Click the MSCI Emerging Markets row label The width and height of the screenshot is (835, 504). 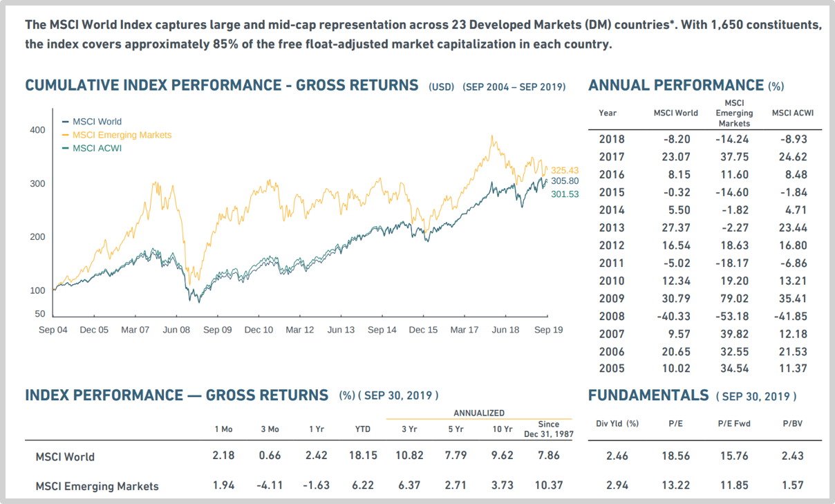[x=97, y=486]
